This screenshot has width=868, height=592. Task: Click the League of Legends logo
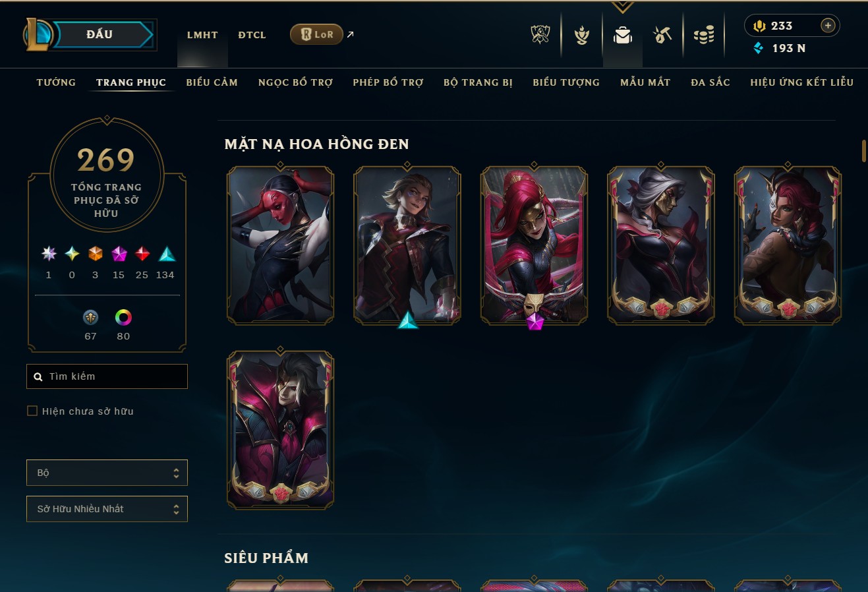[x=38, y=34]
